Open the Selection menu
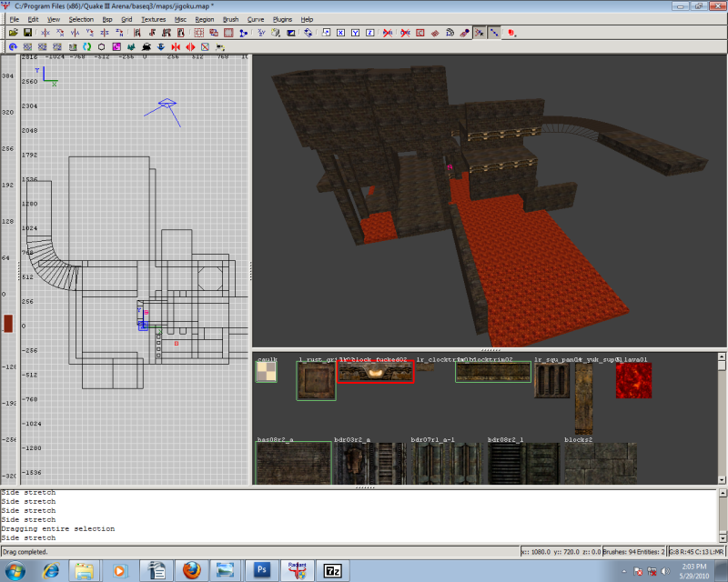Image resolution: width=728 pixels, height=582 pixels. tap(81, 19)
